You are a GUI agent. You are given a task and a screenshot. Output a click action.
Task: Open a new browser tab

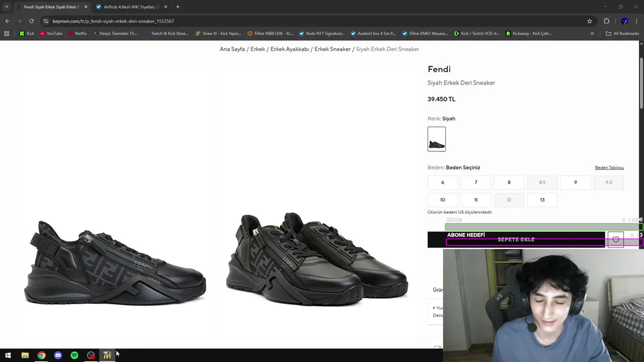(x=178, y=7)
